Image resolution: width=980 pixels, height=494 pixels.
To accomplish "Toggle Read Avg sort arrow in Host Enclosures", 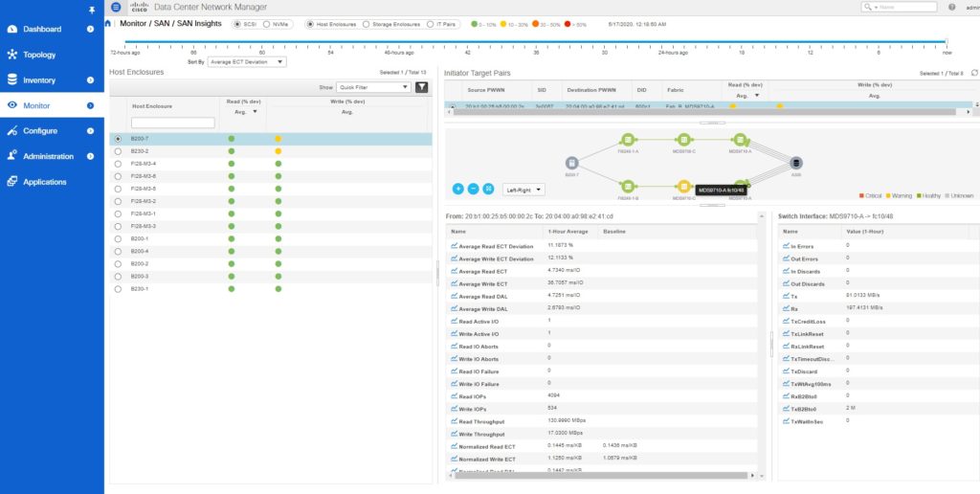I will [255, 112].
